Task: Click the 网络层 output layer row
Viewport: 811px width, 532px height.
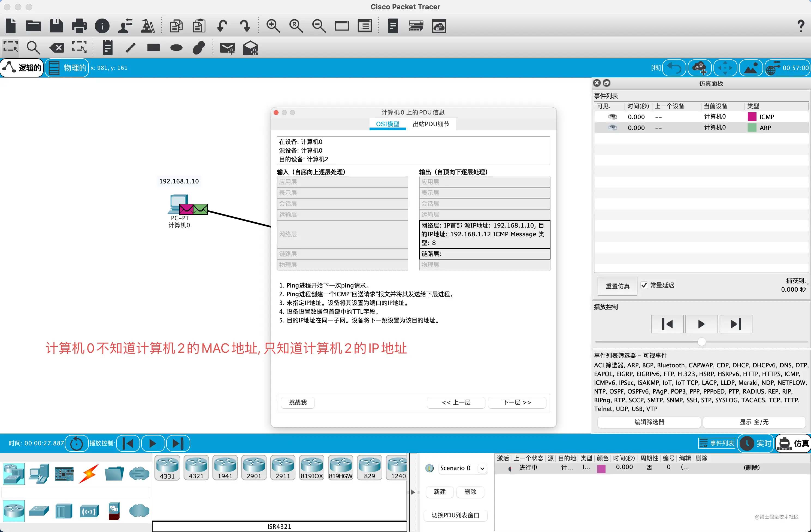Action: pos(484,234)
